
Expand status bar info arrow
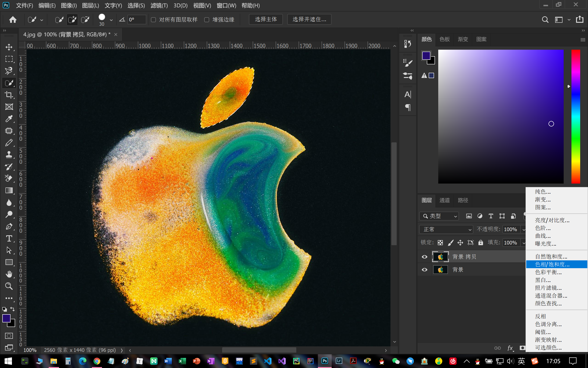(x=122, y=350)
